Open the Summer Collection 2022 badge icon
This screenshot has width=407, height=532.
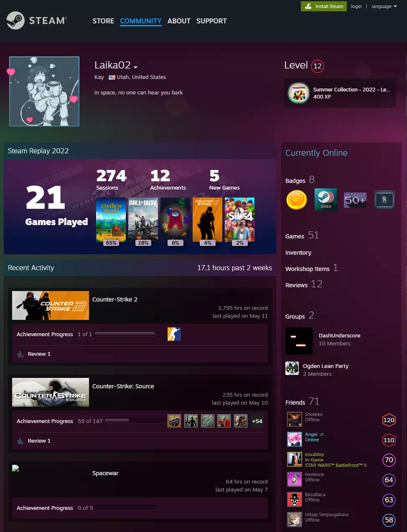click(x=298, y=93)
